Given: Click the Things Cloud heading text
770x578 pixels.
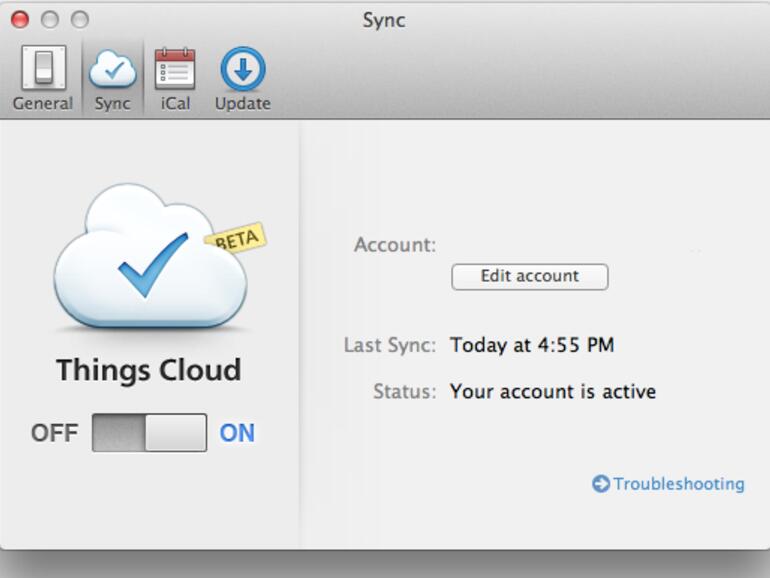Looking at the screenshot, I should (x=148, y=370).
